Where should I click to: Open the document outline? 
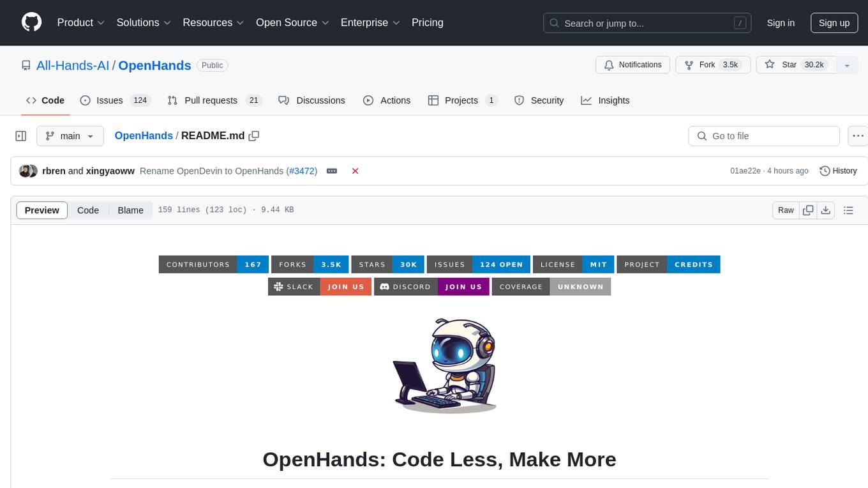(x=848, y=210)
